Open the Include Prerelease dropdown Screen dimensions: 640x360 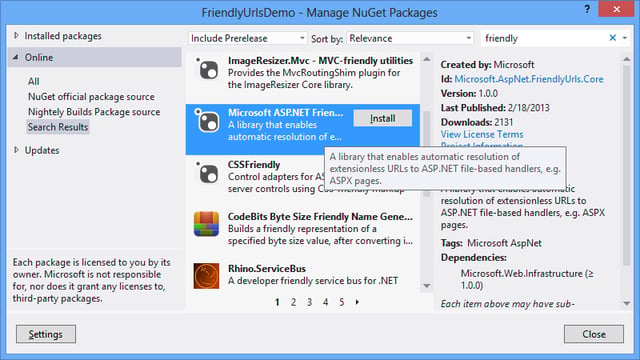[247, 38]
